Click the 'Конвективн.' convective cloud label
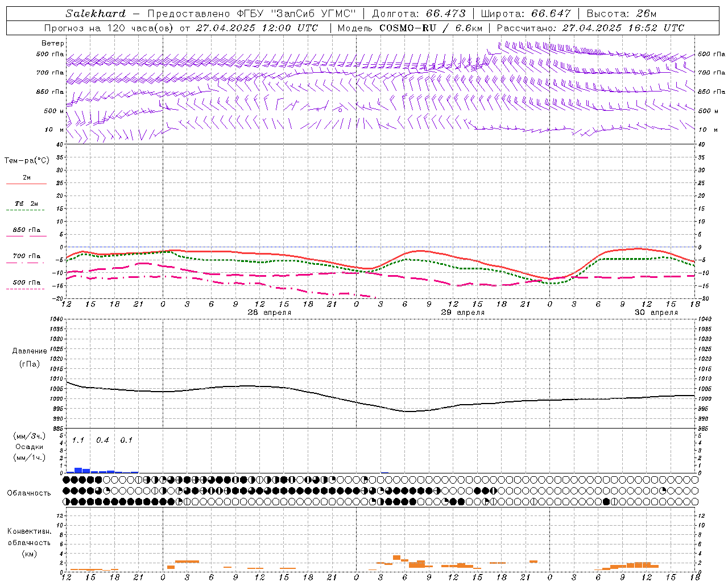Image resolution: width=728 pixels, height=582 pixels. [29, 531]
